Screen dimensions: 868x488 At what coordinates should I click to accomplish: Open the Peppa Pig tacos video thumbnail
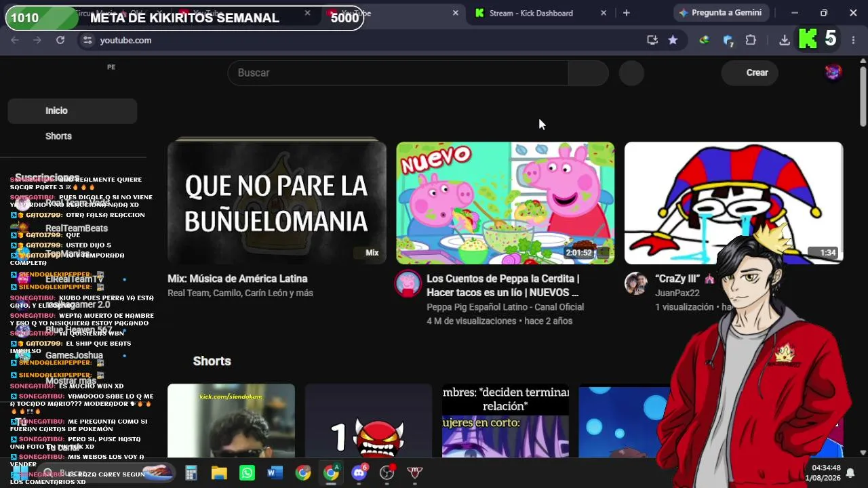point(505,203)
